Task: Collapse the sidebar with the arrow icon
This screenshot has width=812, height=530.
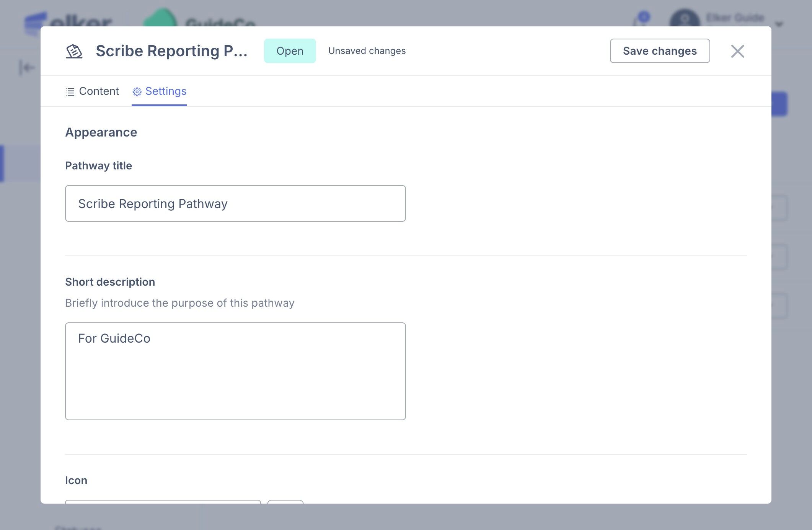Action: 27,68
